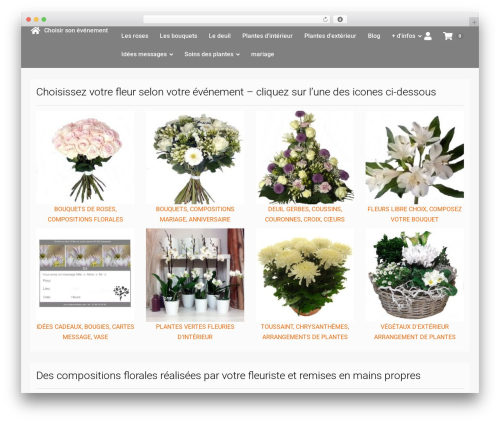Image resolution: width=500 pixels, height=423 pixels.
Task: Click the cart item count badge
Action: click(459, 36)
